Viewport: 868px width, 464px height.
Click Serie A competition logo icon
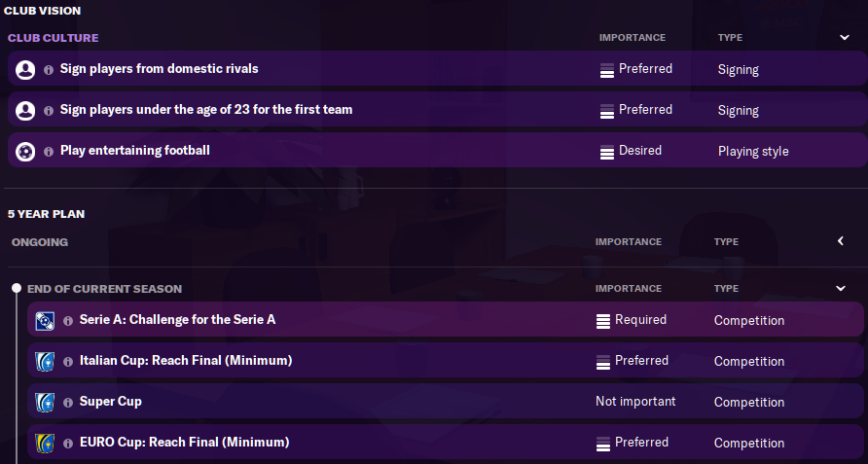click(x=45, y=321)
